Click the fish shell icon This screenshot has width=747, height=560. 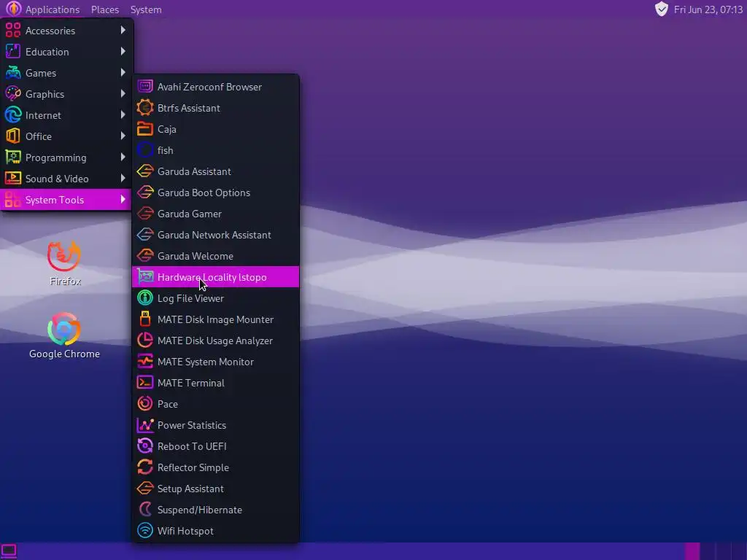pyautogui.click(x=145, y=150)
